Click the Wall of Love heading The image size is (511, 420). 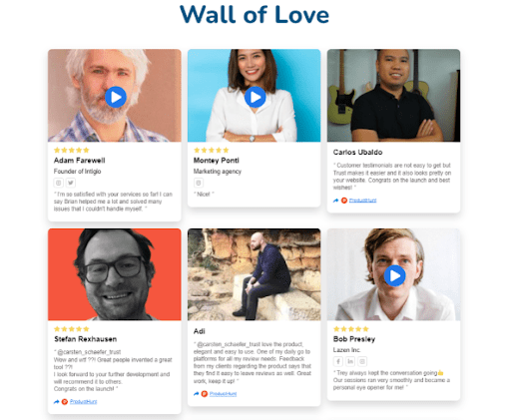tap(255, 15)
